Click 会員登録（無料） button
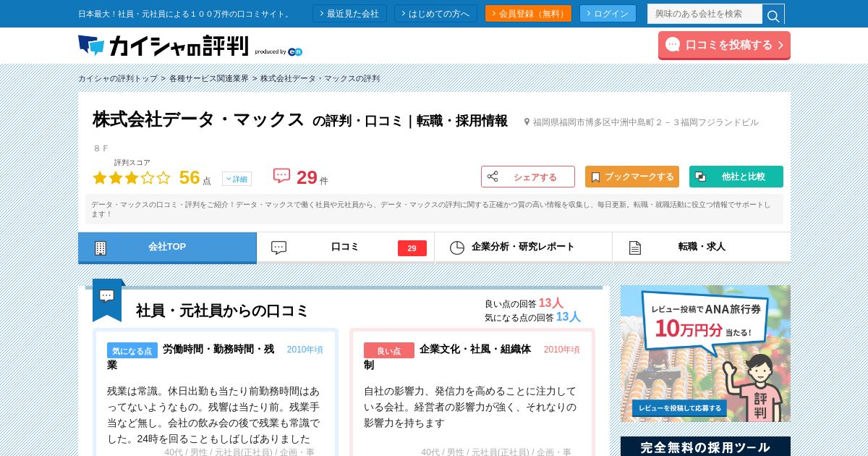The width and height of the screenshot is (868, 456). click(x=528, y=14)
